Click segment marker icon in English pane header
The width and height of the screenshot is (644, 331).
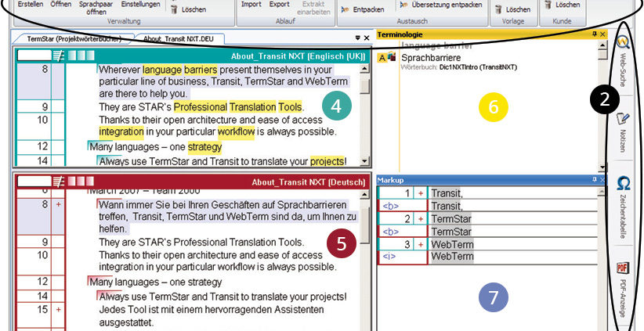coord(59,56)
